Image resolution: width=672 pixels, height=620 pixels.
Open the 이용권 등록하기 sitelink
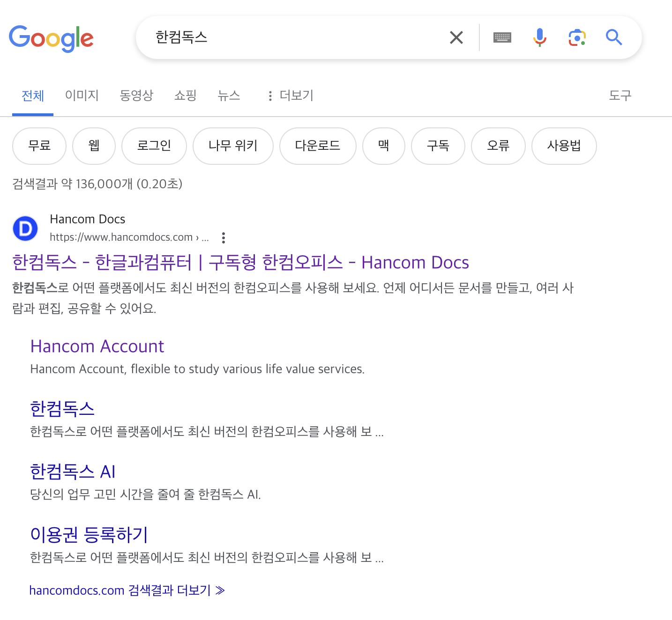click(x=89, y=534)
